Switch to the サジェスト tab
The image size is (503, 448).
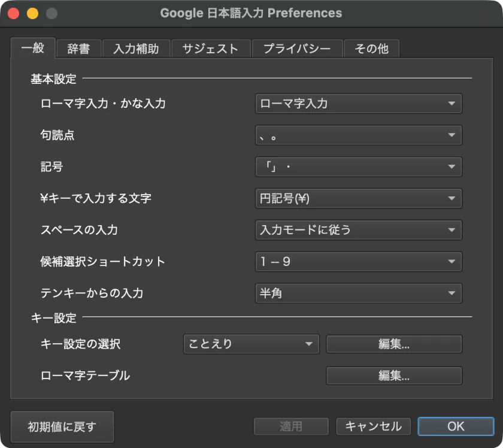click(211, 49)
